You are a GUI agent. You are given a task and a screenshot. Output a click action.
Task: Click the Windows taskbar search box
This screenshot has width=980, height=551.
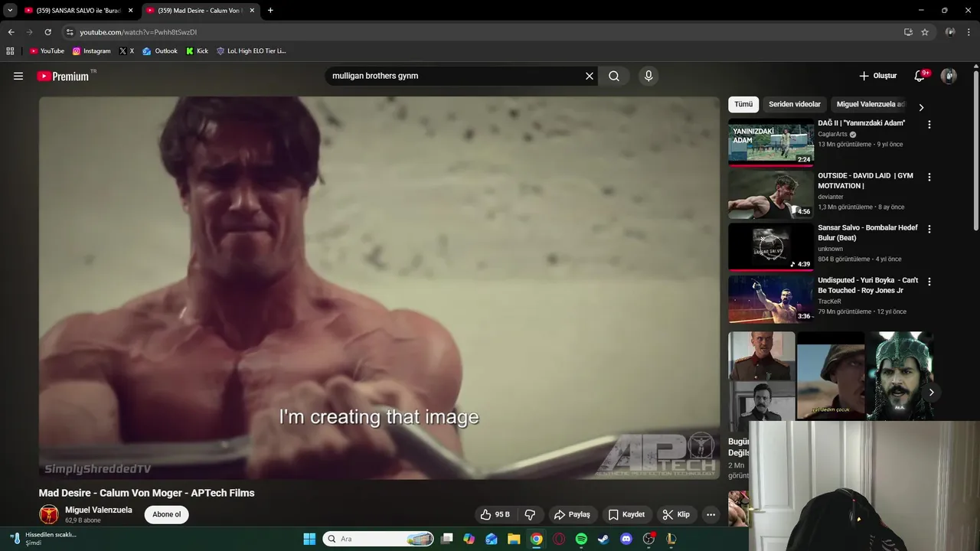coord(378,539)
